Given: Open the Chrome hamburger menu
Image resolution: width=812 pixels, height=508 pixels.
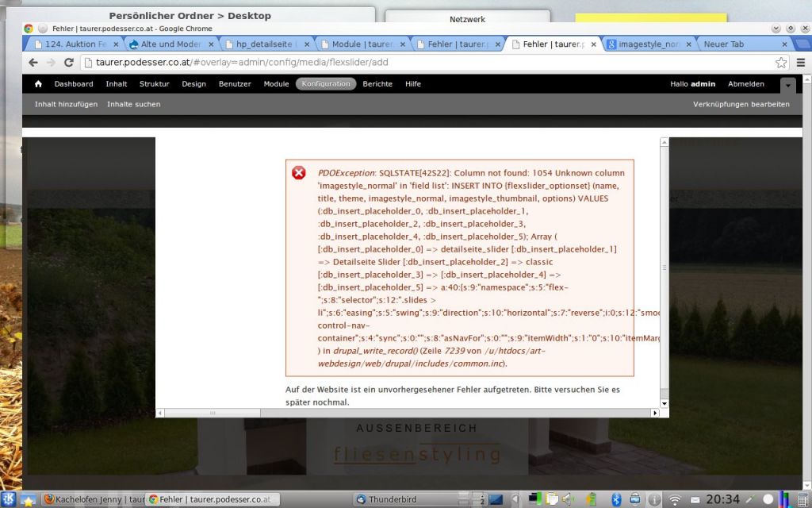Looking at the screenshot, I should pos(800,63).
